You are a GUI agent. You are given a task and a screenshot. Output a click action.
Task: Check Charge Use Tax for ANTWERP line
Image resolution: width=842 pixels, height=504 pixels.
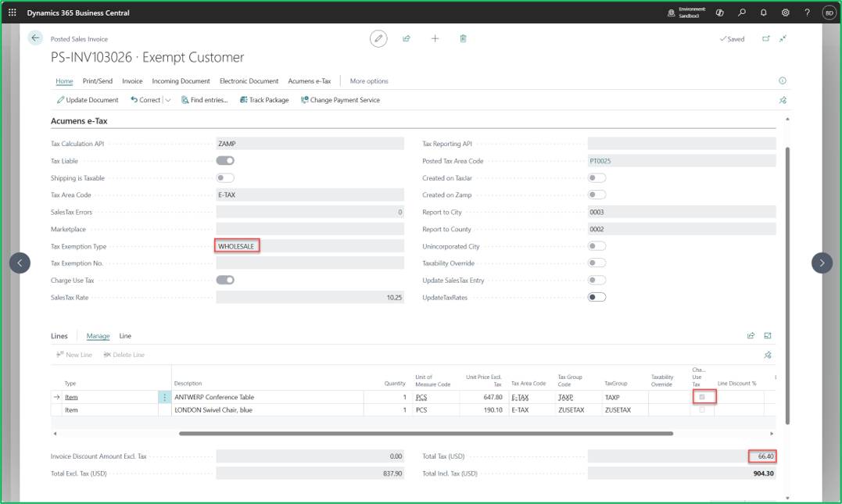[x=702, y=397]
